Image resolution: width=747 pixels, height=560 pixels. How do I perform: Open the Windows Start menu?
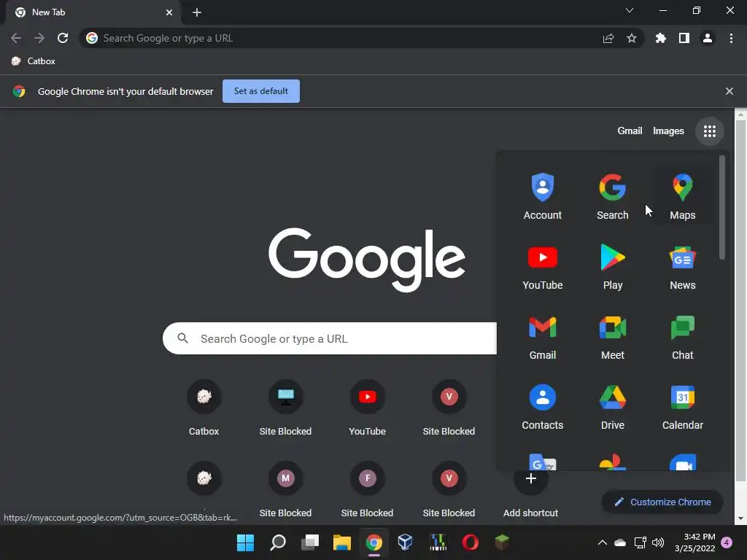pyautogui.click(x=245, y=542)
